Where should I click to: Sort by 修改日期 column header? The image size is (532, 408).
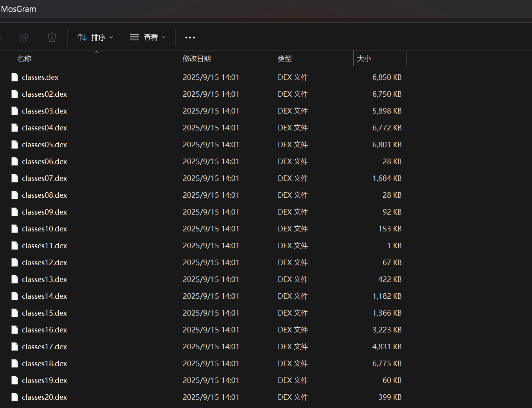197,58
